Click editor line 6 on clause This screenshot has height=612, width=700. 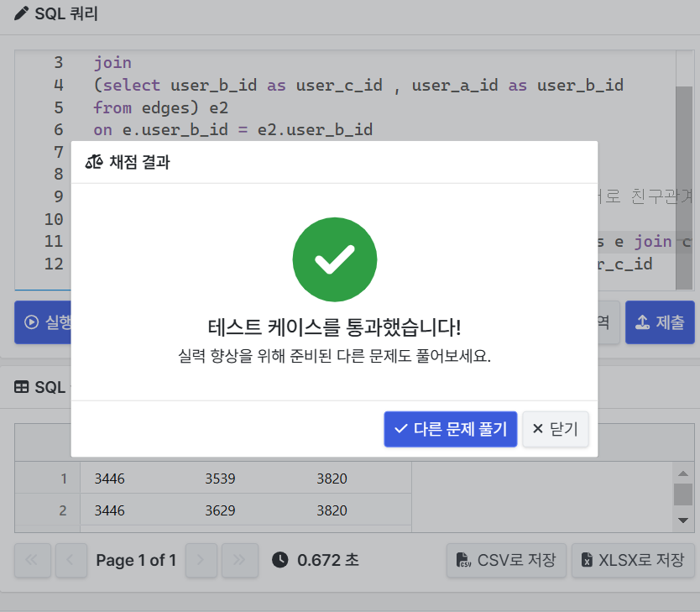click(x=232, y=129)
